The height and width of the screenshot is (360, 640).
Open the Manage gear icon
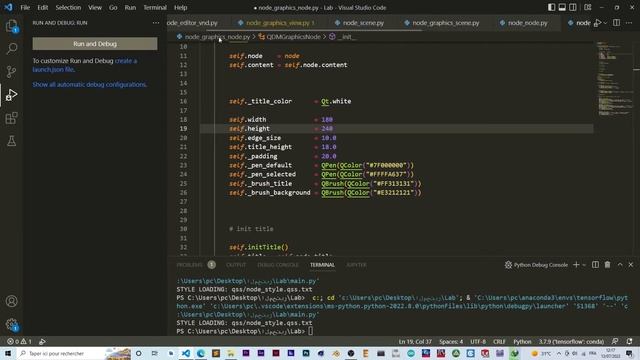(x=11, y=325)
